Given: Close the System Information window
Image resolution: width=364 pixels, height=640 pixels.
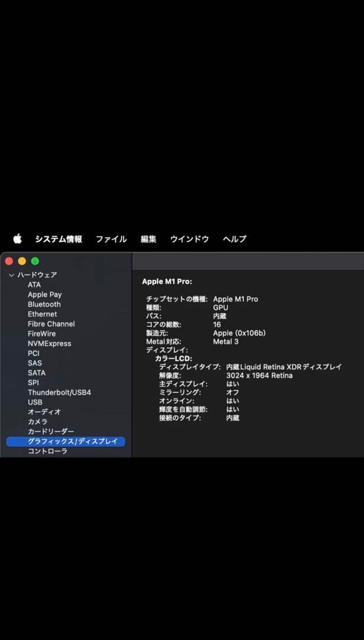Looking at the screenshot, I should [9, 261].
